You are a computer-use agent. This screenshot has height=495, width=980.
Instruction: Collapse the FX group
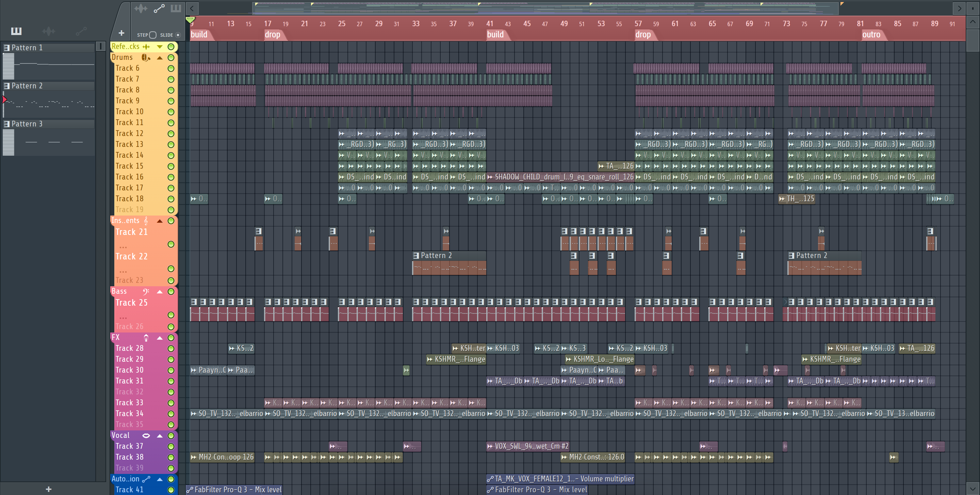(x=160, y=338)
